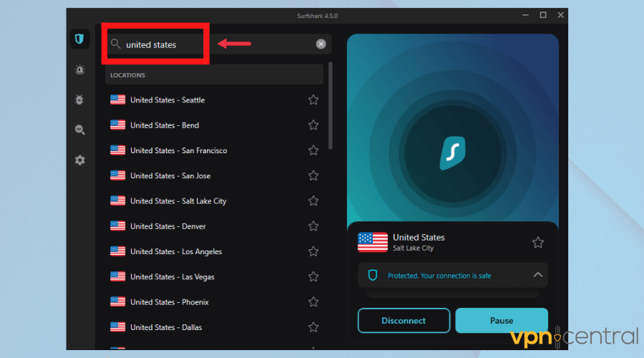This screenshot has width=644, height=358.
Task: Click the Surfshark logo in the center
Action: tap(453, 153)
